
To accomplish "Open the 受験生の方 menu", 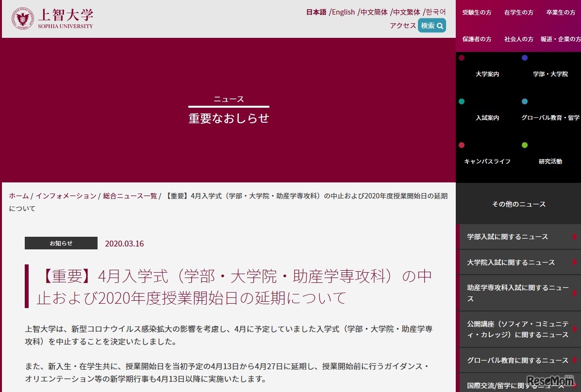I will click(477, 13).
